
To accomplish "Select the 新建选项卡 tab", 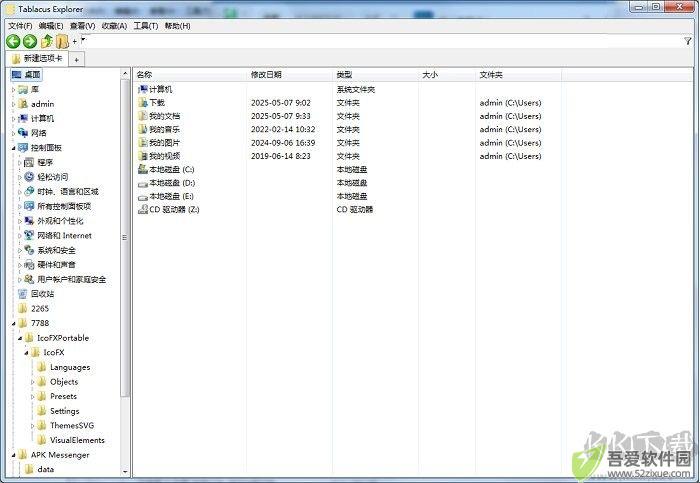I will pyautogui.click(x=38, y=58).
